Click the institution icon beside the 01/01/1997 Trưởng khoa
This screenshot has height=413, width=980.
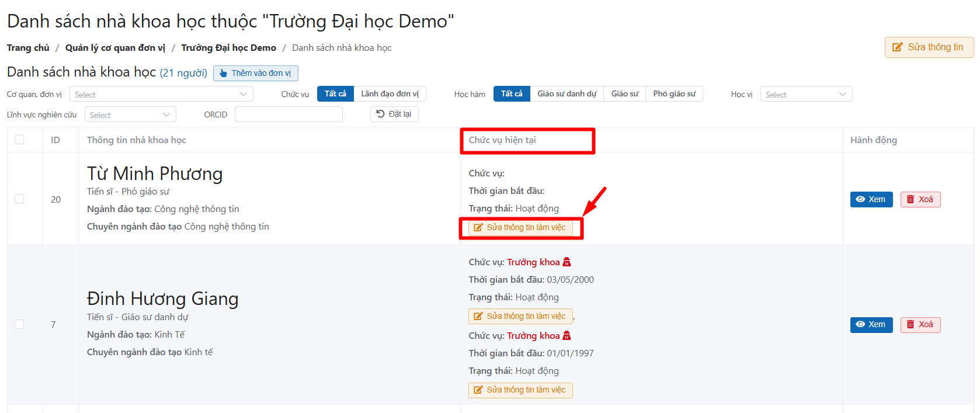[x=567, y=335]
